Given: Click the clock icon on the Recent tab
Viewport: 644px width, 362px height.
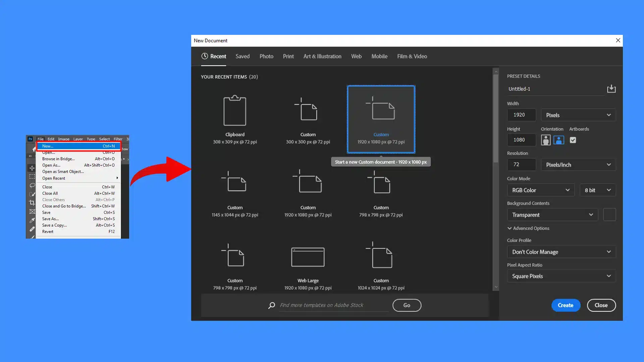Looking at the screenshot, I should pos(205,56).
